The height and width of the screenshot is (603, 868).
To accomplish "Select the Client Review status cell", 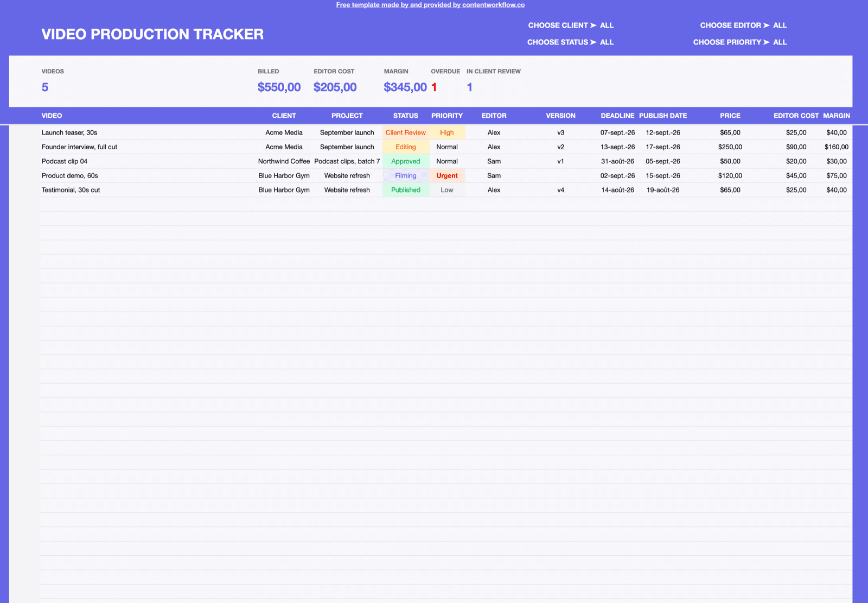I will (406, 132).
